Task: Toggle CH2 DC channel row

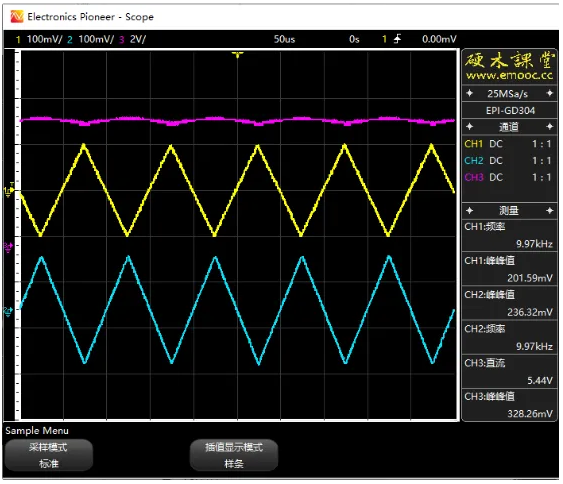Action: tap(508, 160)
